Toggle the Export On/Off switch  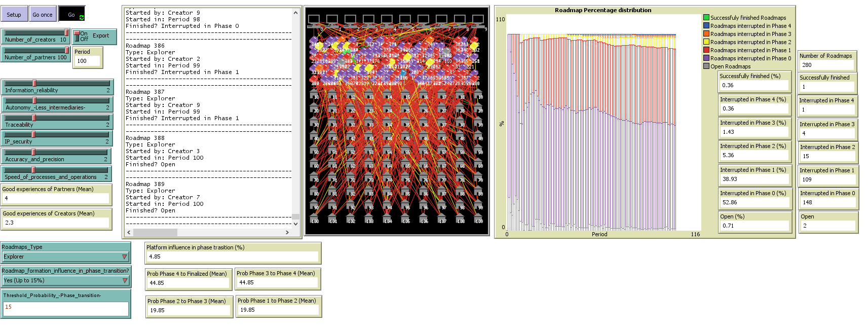77,36
